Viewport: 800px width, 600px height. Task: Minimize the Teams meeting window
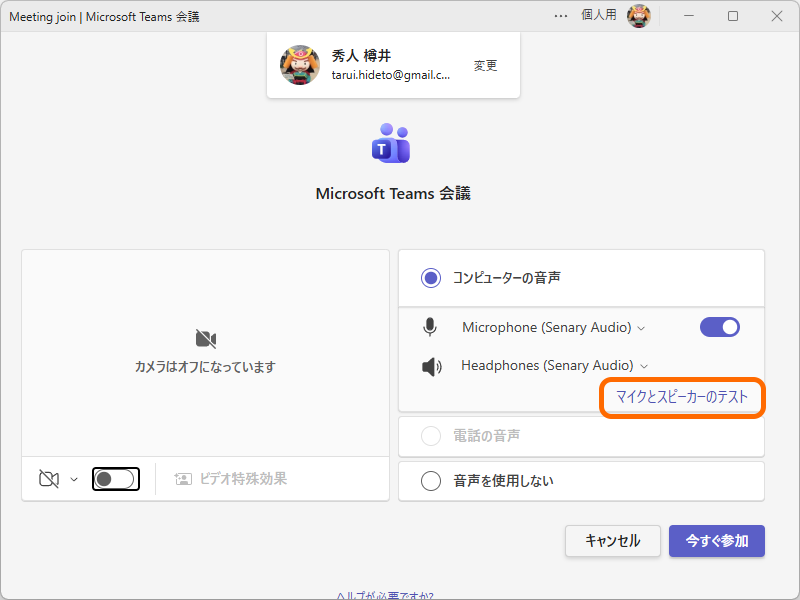coord(689,16)
